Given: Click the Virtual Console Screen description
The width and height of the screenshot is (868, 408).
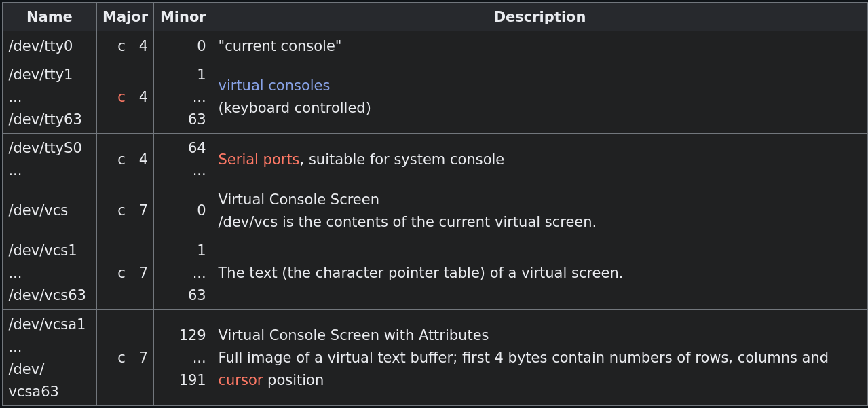Looking at the screenshot, I should pos(299,200).
